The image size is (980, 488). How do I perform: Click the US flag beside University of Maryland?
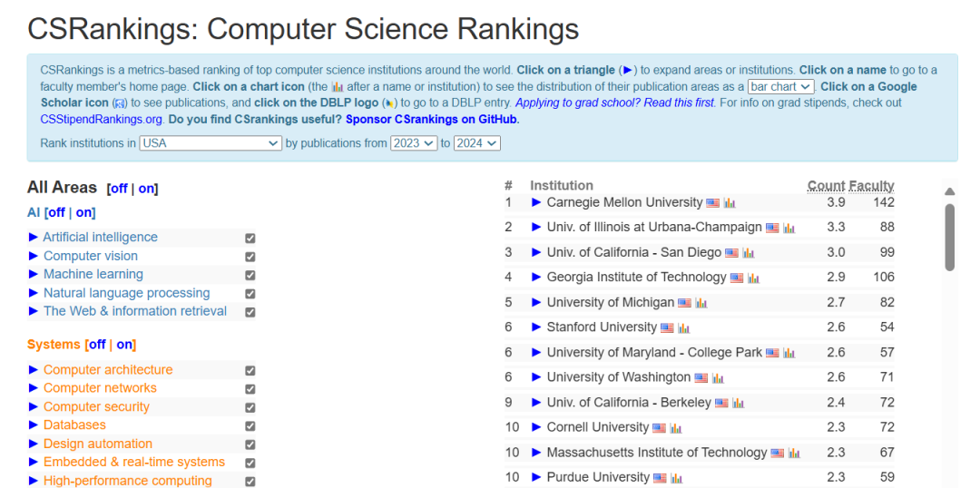[x=772, y=353]
